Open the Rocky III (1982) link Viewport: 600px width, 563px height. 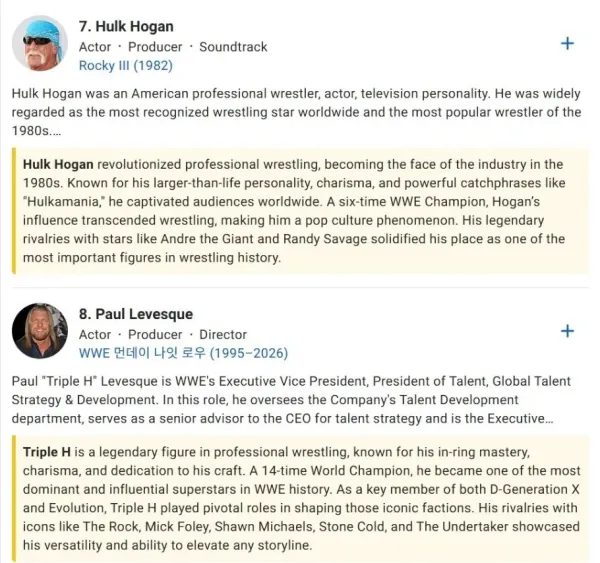126,65
